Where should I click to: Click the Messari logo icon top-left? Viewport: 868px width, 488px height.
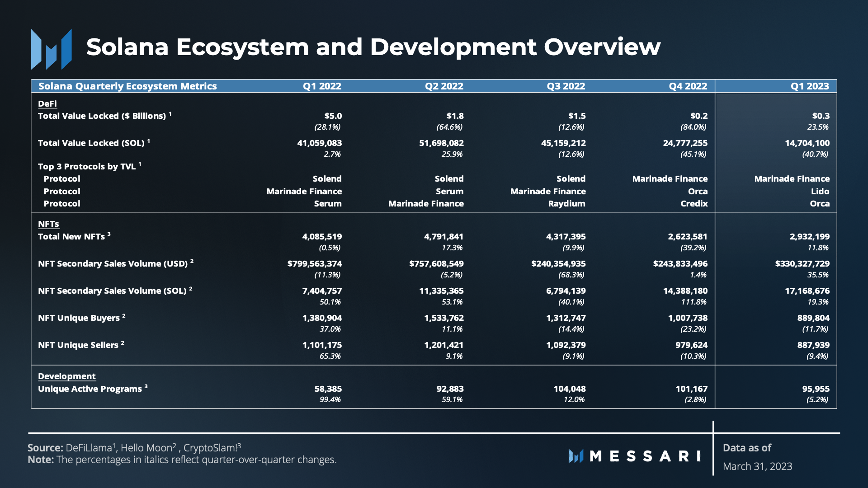pos(51,49)
